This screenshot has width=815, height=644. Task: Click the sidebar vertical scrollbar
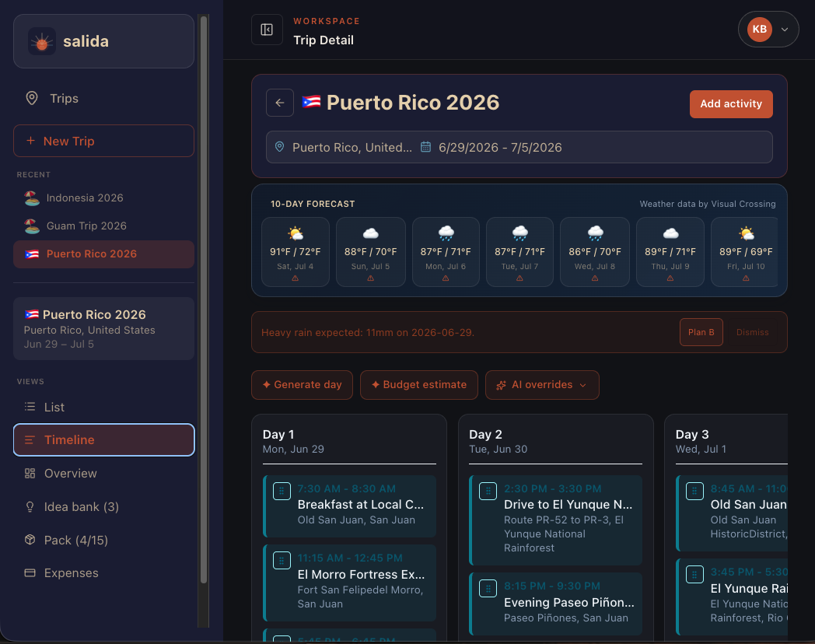point(204,299)
